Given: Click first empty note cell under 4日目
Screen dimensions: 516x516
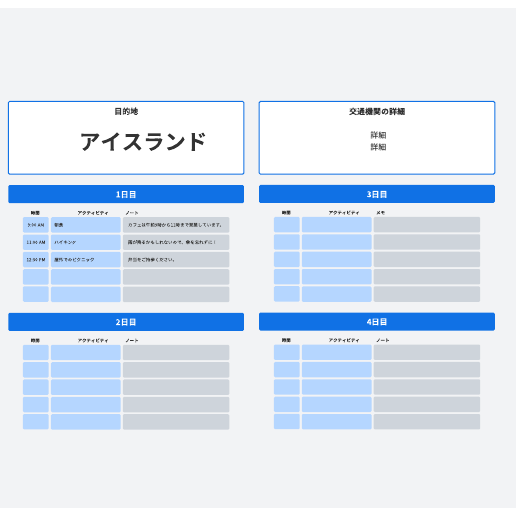Looking at the screenshot, I should click(x=427, y=352).
